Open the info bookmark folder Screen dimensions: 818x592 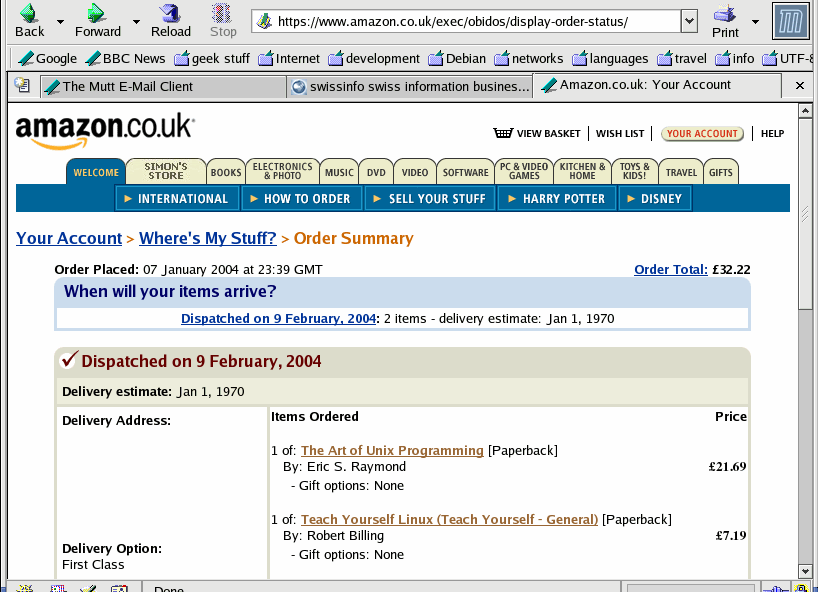pos(735,58)
